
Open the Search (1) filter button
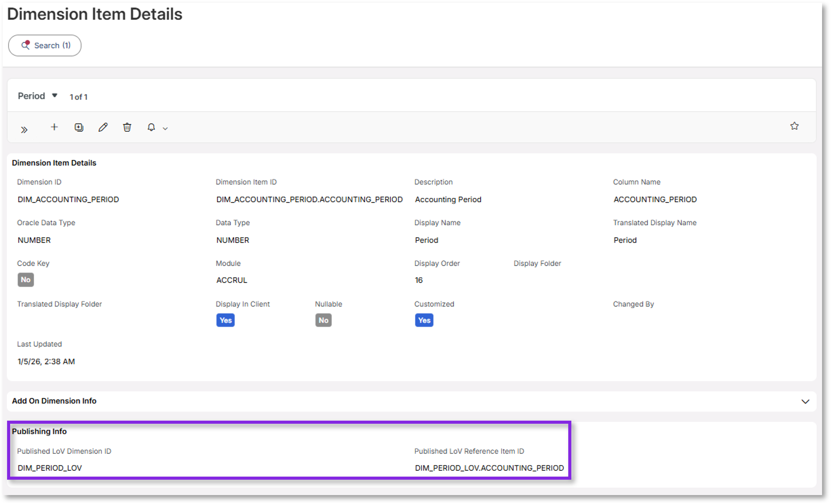point(45,46)
